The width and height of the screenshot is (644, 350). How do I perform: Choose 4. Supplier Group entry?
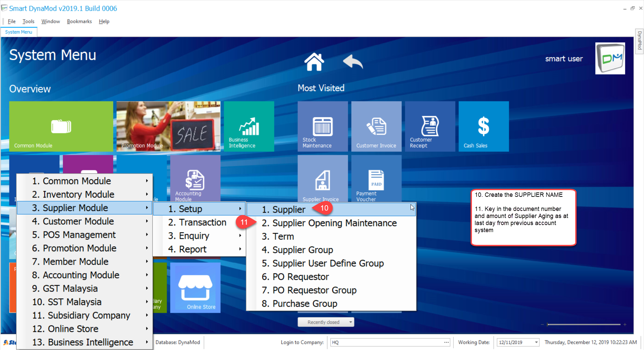tap(331, 250)
